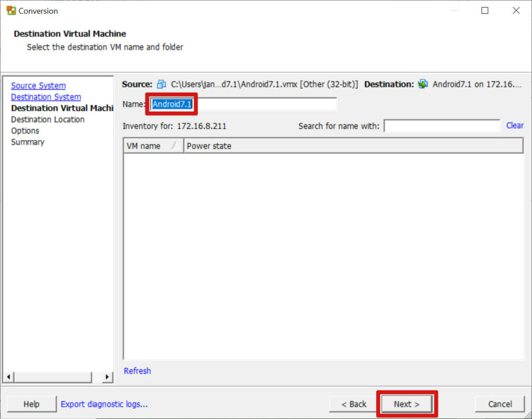Viewport: 532px width, 419px height.
Task: Select the Options step in sidebar
Action: click(x=25, y=131)
